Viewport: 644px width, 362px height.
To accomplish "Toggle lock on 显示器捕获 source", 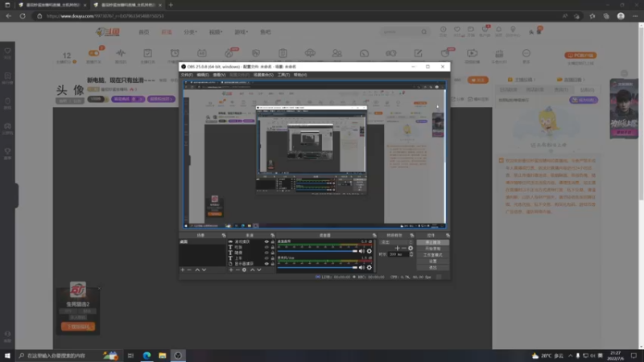I will [x=272, y=264].
